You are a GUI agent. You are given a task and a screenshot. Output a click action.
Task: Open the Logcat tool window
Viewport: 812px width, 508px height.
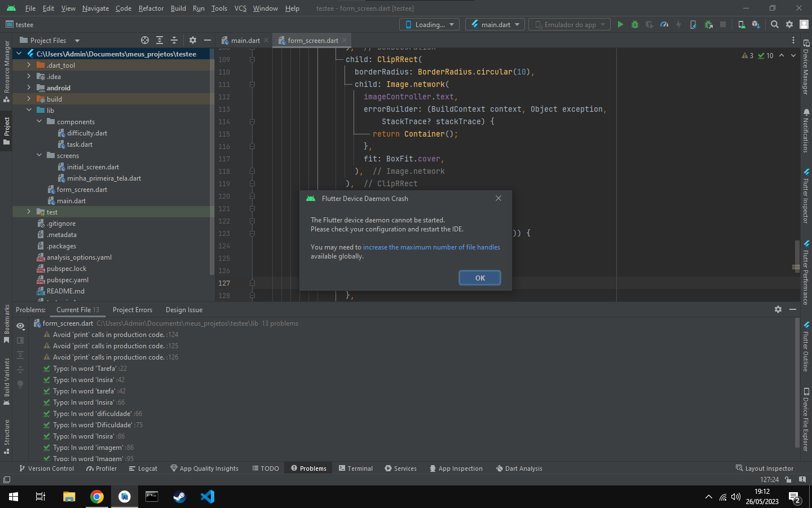[x=143, y=468]
